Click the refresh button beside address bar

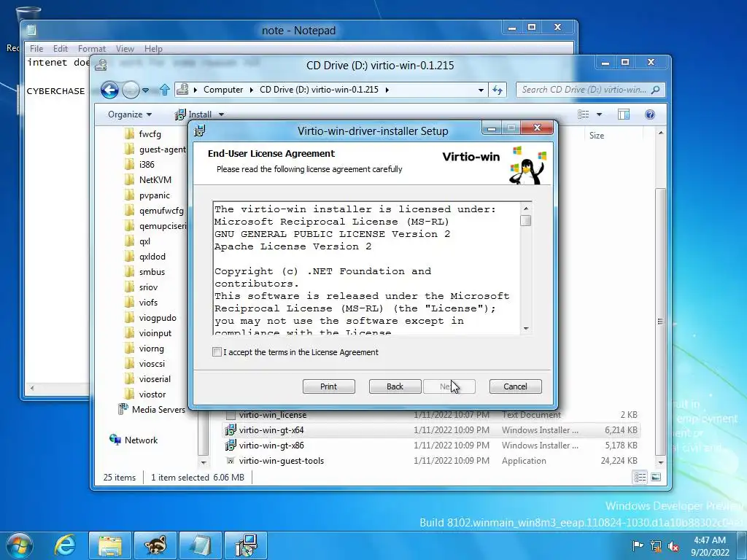pos(498,90)
